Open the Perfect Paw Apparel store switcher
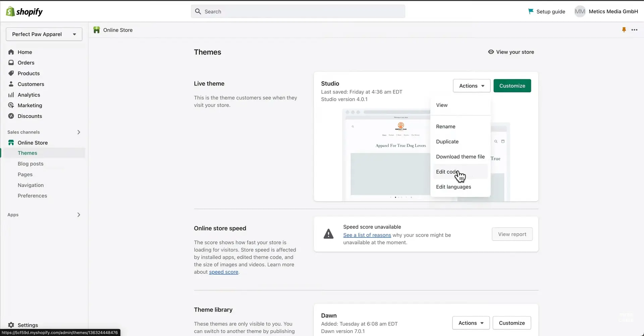This screenshot has height=336, width=644. (x=44, y=34)
